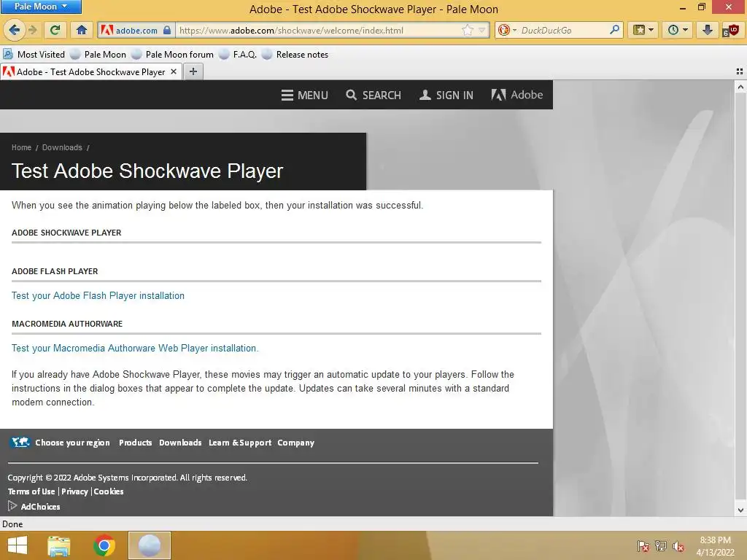Click the magnifier search button in search box
The height and width of the screenshot is (560, 747).
pos(615,30)
